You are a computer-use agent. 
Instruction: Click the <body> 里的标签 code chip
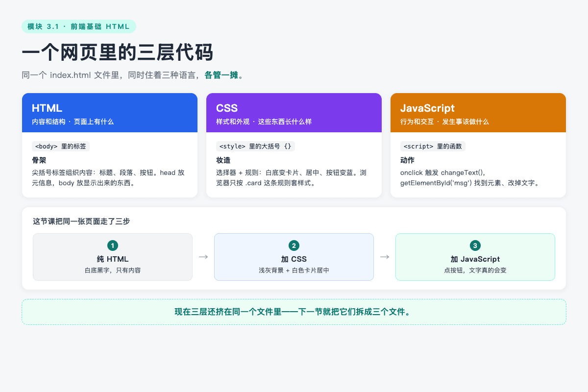pos(61,146)
